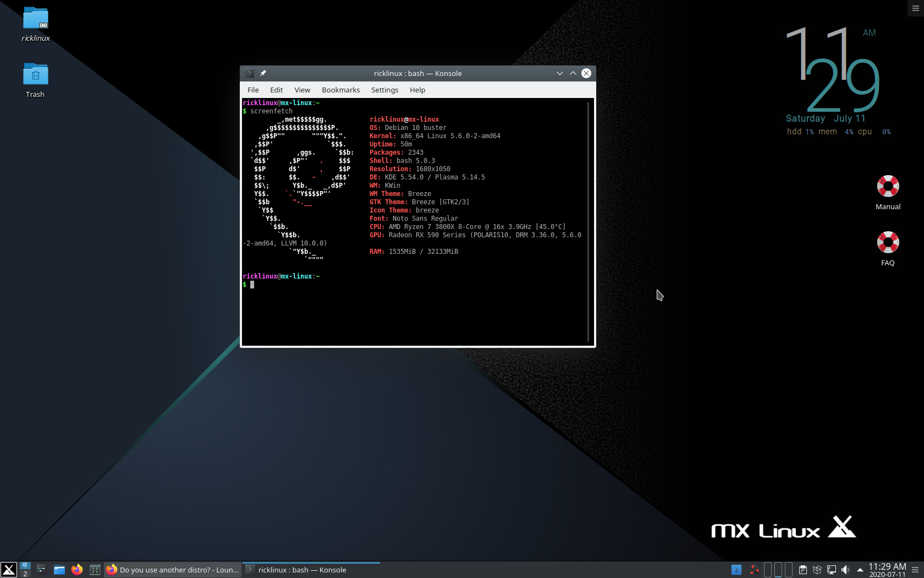Image resolution: width=924 pixels, height=578 pixels.
Task: Click the Konsole window menu icon in title bar
Action: pyautogui.click(x=250, y=73)
